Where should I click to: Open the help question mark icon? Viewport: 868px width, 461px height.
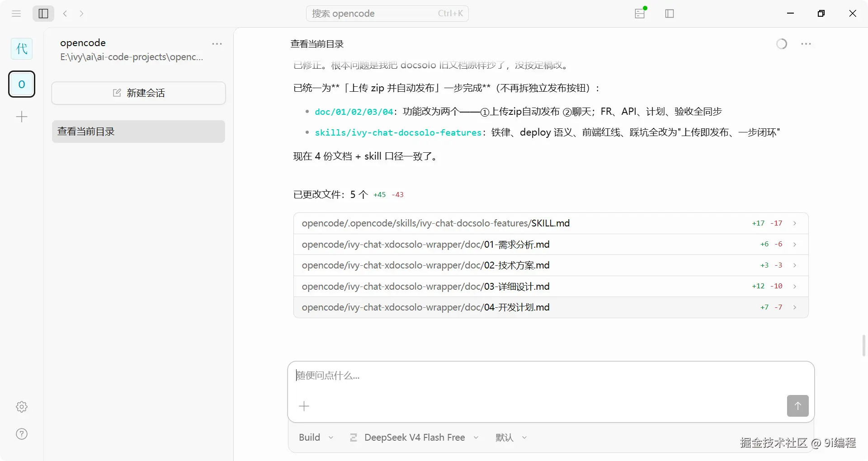point(22,434)
